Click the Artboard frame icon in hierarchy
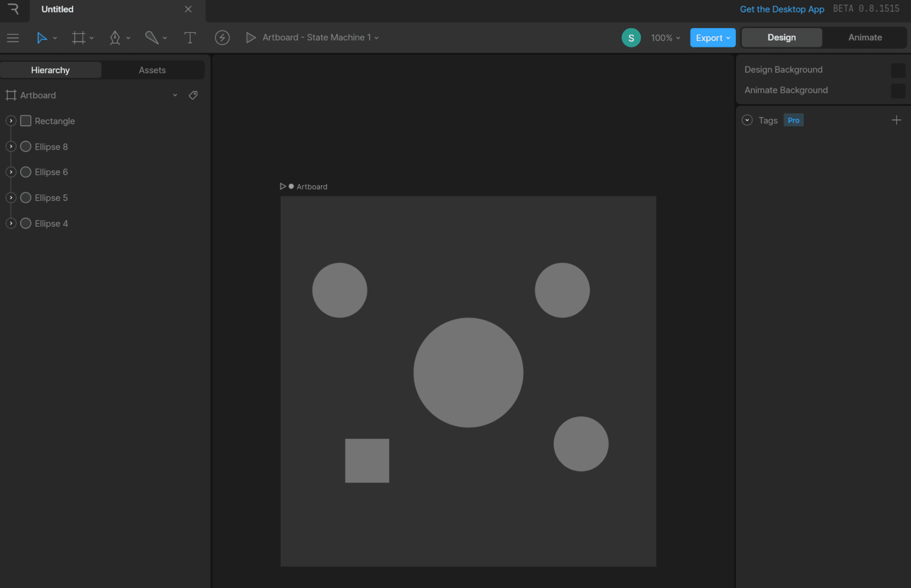This screenshot has height=588, width=911. click(x=11, y=95)
